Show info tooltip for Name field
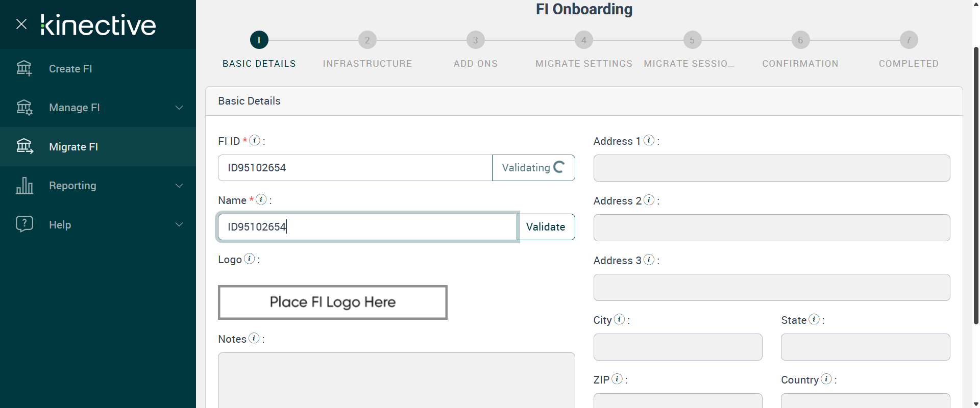 (261, 199)
